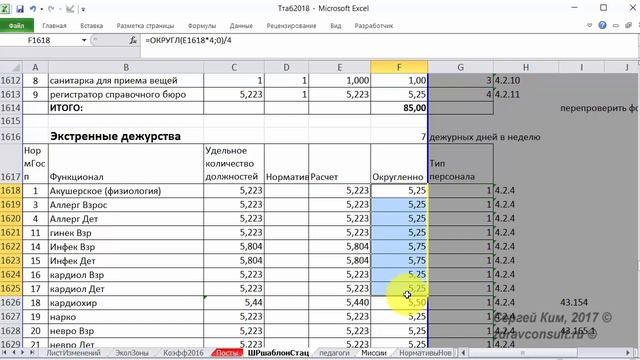Image resolution: width=640 pixels, height=360 pixels.
Task: Expand the Name Box dropdown
Action: tap(84, 40)
